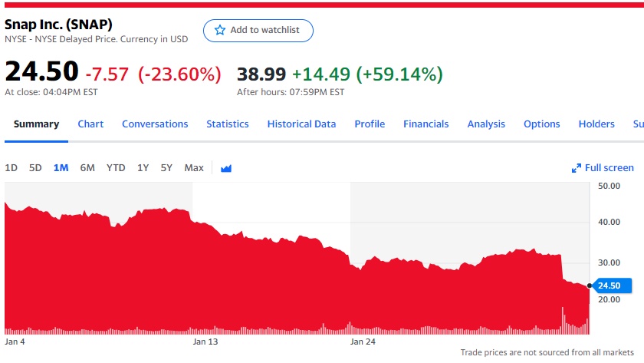Viewport: 644px width, 363px height.
Task: Click the 24.50 current price marker on chart
Action: (612, 285)
